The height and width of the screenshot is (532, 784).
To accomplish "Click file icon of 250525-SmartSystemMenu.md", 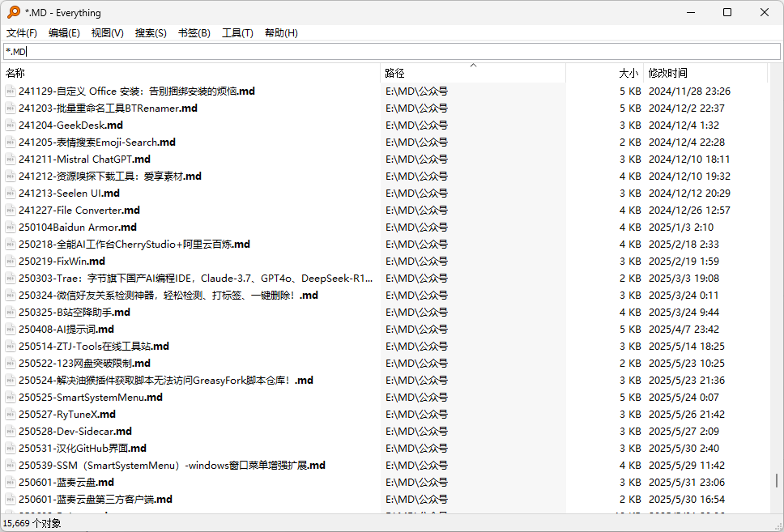I will pyautogui.click(x=10, y=397).
